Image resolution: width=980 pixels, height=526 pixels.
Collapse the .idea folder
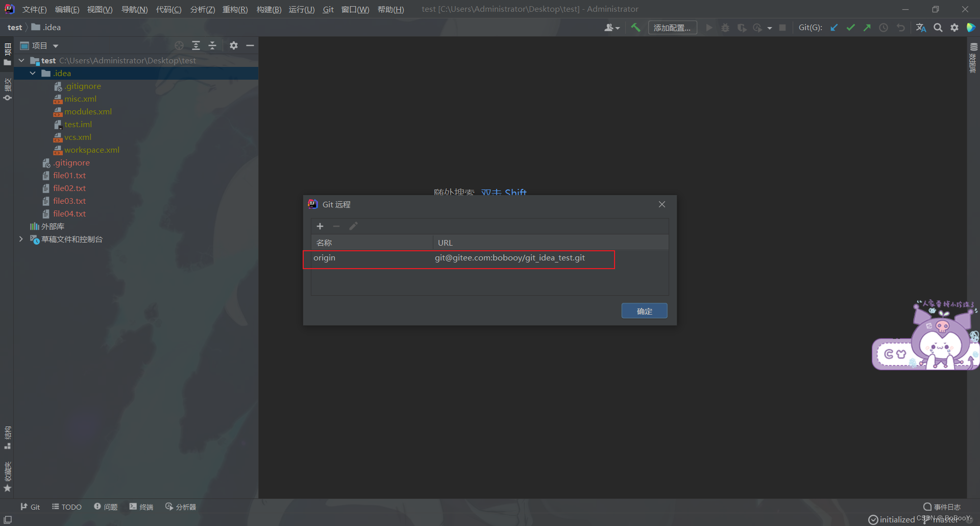tap(33, 73)
